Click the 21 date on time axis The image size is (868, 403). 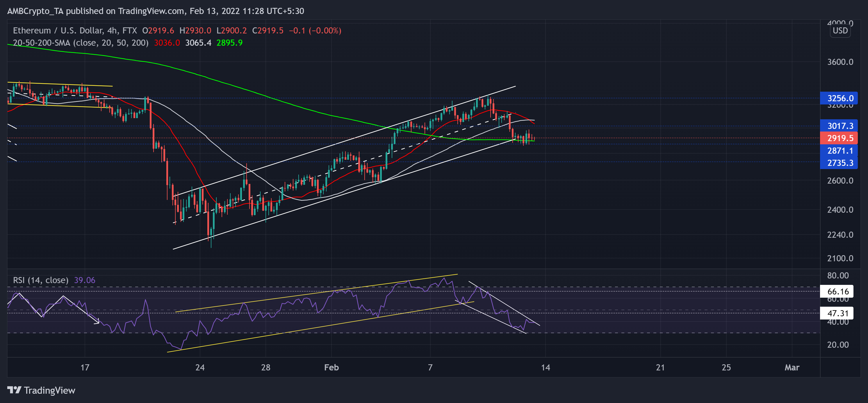click(x=660, y=367)
